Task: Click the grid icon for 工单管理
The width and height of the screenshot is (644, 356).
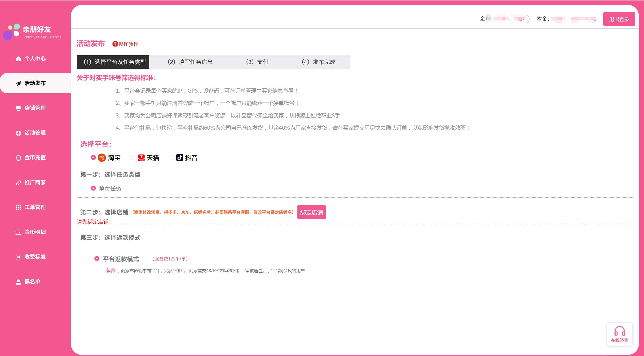Action: point(18,207)
